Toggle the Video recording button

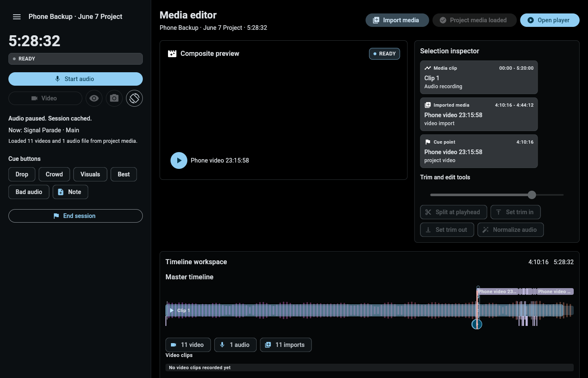45,98
